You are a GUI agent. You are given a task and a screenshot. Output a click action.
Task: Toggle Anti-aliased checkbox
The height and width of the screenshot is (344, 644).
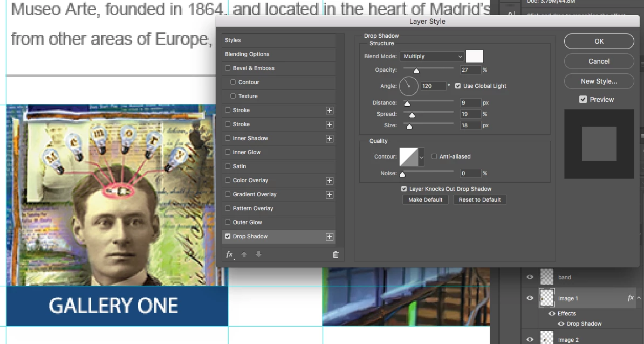coord(434,156)
